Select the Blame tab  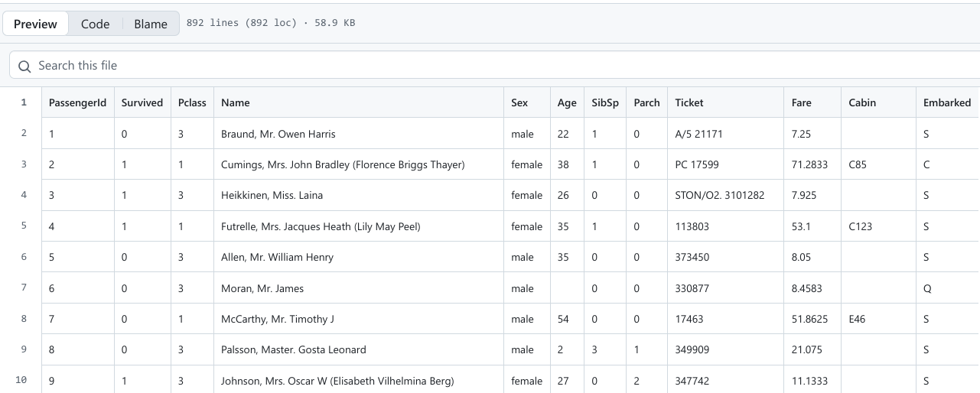(x=151, y=24)
